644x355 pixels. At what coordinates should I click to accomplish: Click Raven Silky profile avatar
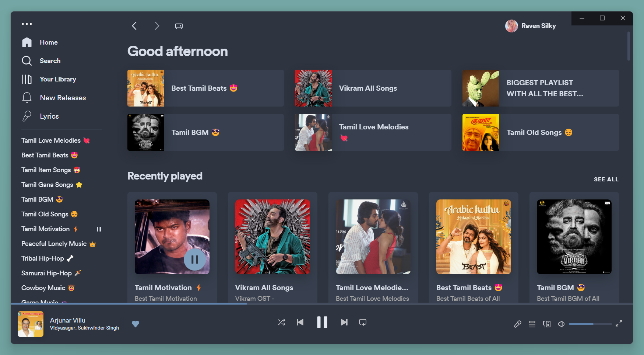point(511,26)
